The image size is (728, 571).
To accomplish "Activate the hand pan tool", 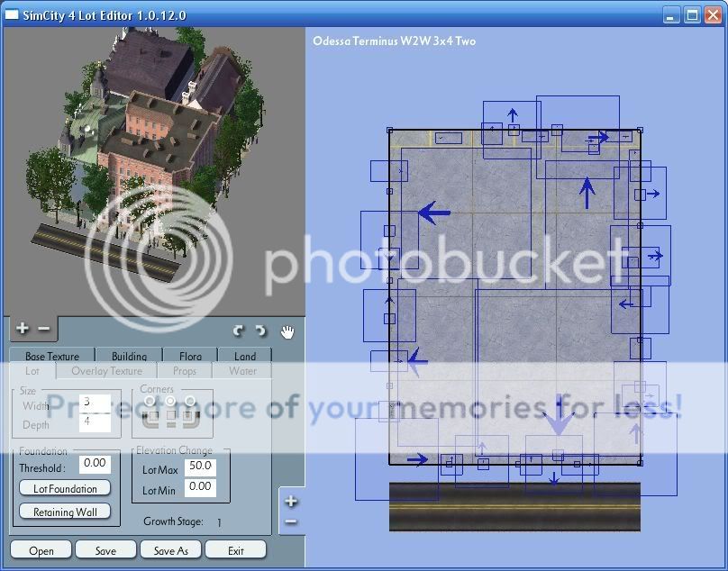I will tap(287, 331).
